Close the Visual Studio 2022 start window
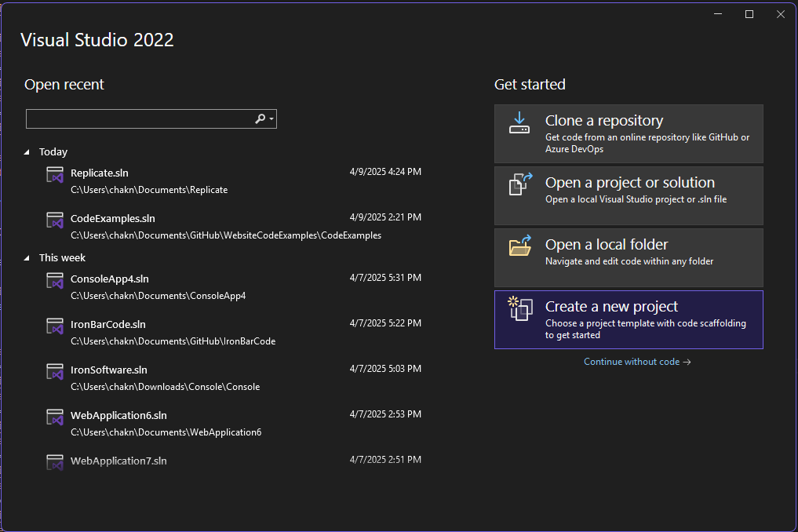The image size is (798, 532). (781, 14)
